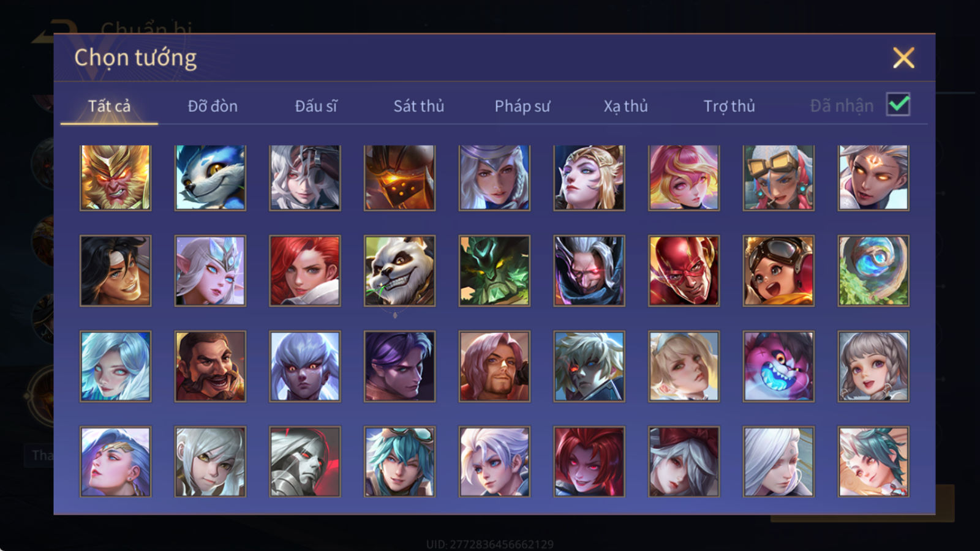The image size is (980, 551).
Task: Toggle the Đã nhận checkbox
Action: (x=898, y=105)
